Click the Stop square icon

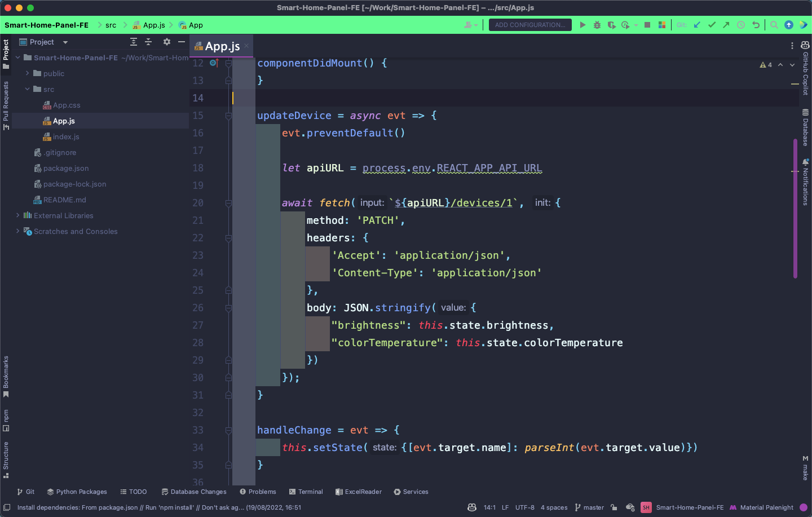coord(647,25)
